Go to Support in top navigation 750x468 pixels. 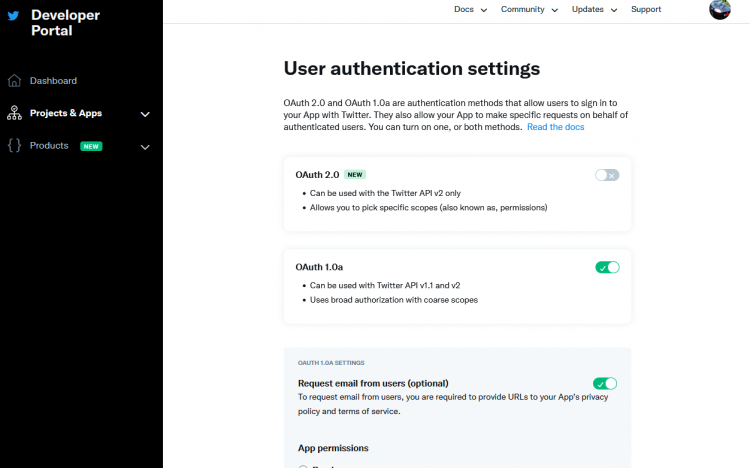[646, 9]
